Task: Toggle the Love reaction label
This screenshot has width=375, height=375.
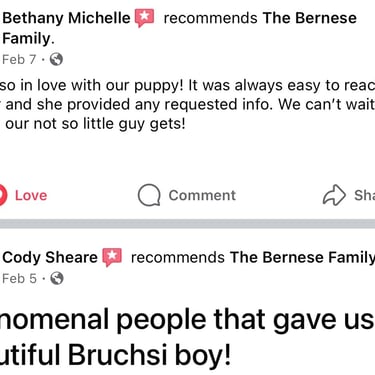Action: [31, 195]
